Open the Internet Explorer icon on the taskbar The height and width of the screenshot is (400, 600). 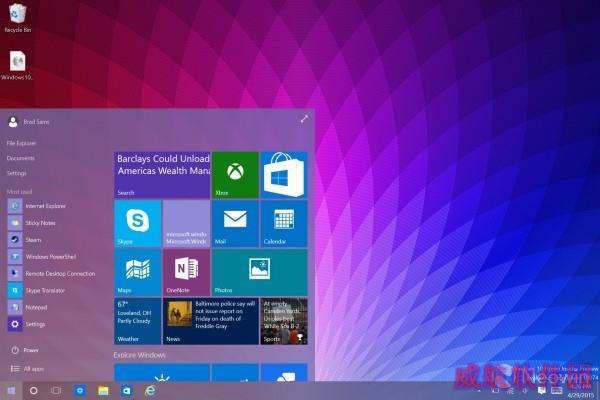(150, 391)
